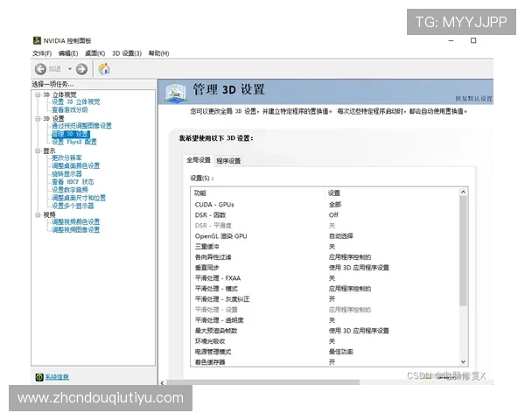The height and width of the screenshot is (420, 525).
Task: Click the 恢复默认设置 link
Action: point(473,99)
